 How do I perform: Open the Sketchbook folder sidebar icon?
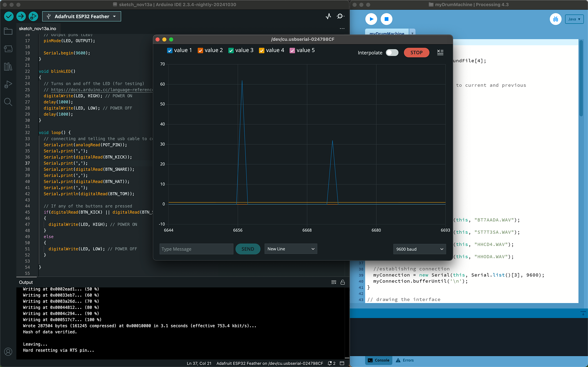pyautogui.click(x=8, y=31)
